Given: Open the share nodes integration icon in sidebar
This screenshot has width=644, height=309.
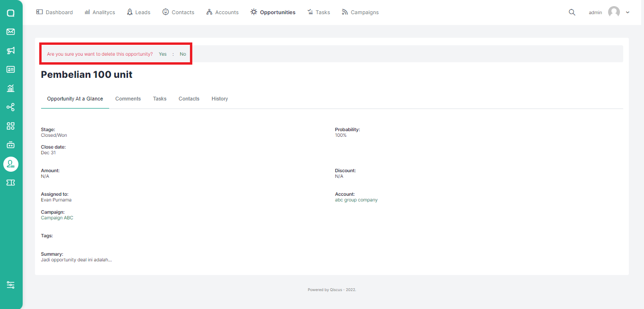Looking at the screenshot, I should click(10, 107).
